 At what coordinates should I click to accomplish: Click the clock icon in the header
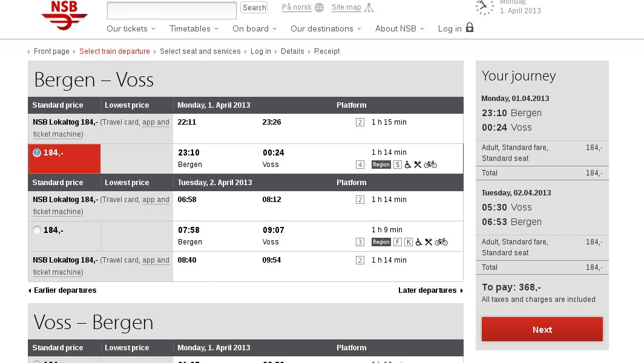484,7
